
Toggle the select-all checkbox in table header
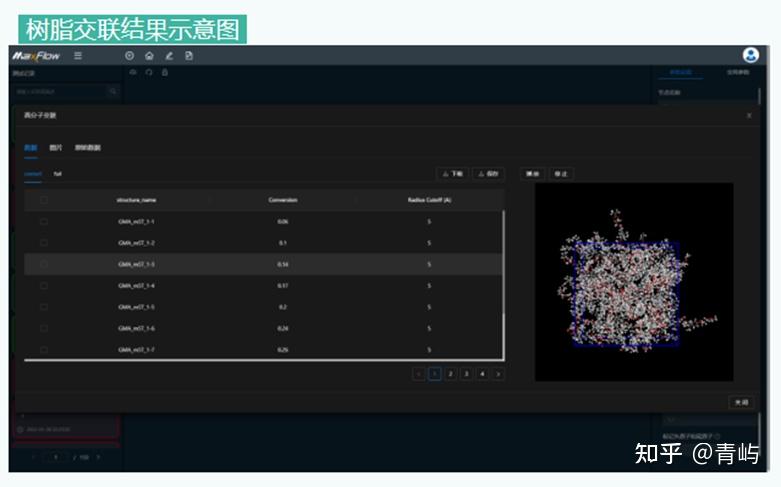click(44, 200)
